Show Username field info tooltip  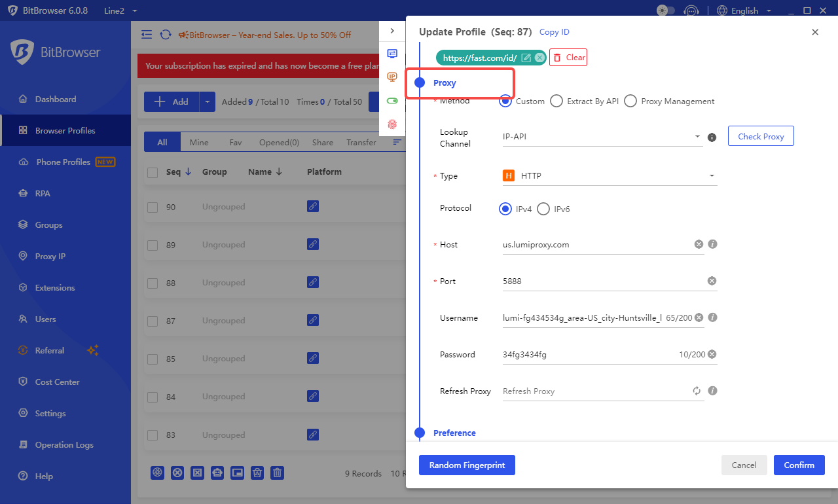(x=713, y=317)
